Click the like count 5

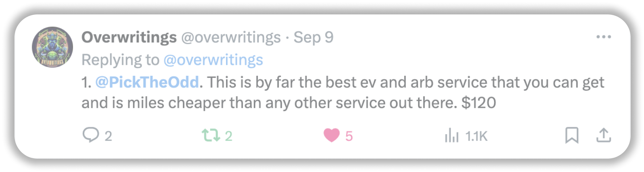(349, 136)
